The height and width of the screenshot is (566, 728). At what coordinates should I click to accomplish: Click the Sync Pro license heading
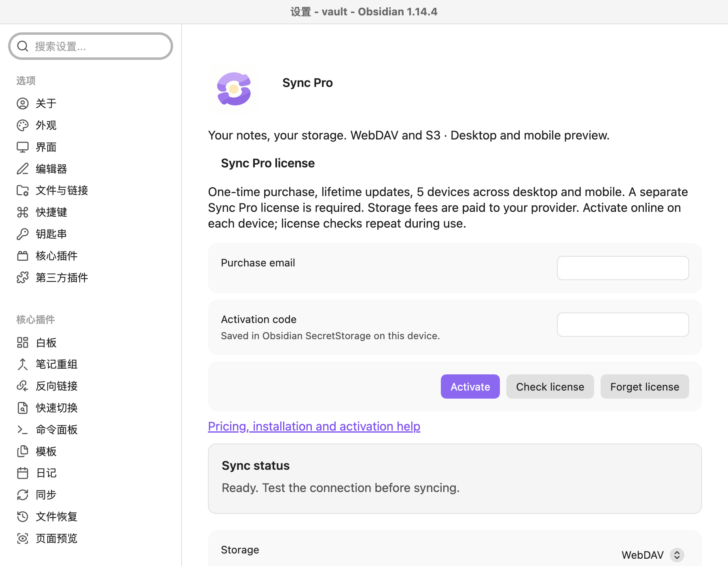[x=268, y=163]
